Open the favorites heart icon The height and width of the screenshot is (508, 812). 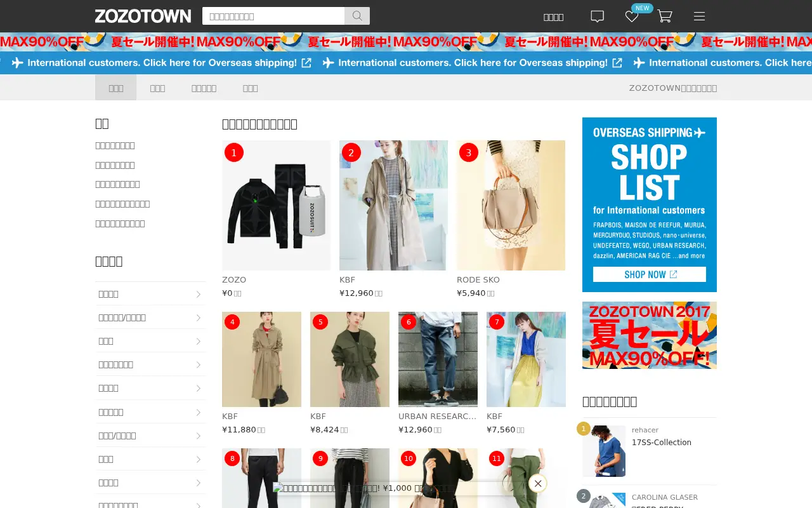click(x=632, y=17)
